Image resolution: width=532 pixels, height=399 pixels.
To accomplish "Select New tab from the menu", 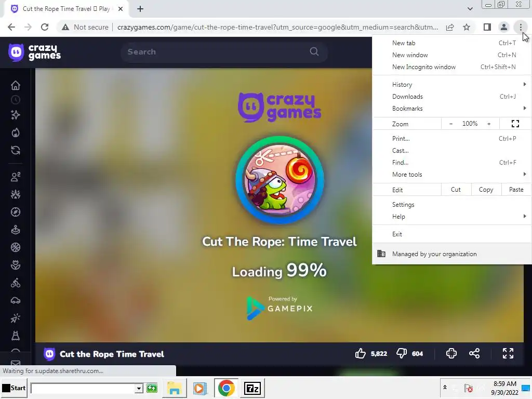I will tap(453, 43).
